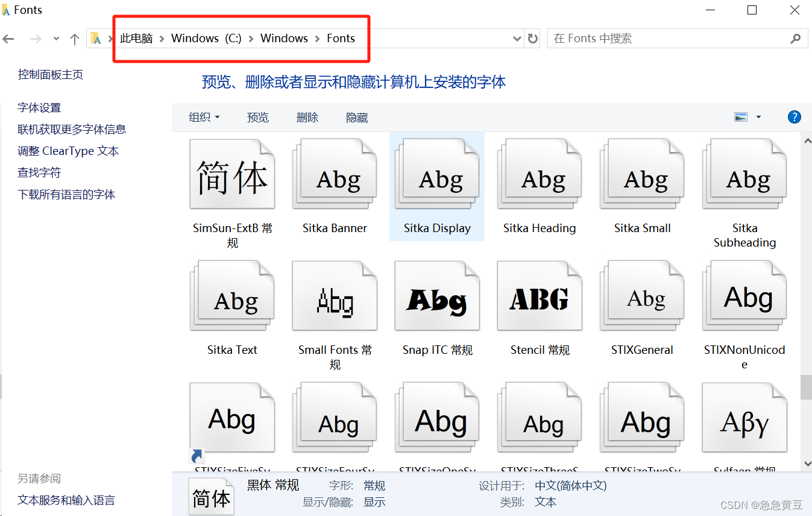The height and width of the screenshot is (516, 812).
Task: Click the up one level arrow
Action: point(74,38)
